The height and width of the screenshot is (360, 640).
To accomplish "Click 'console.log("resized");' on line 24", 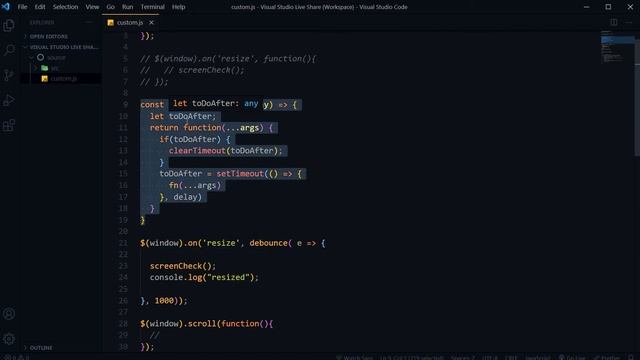I will click(x=204, y=278).
